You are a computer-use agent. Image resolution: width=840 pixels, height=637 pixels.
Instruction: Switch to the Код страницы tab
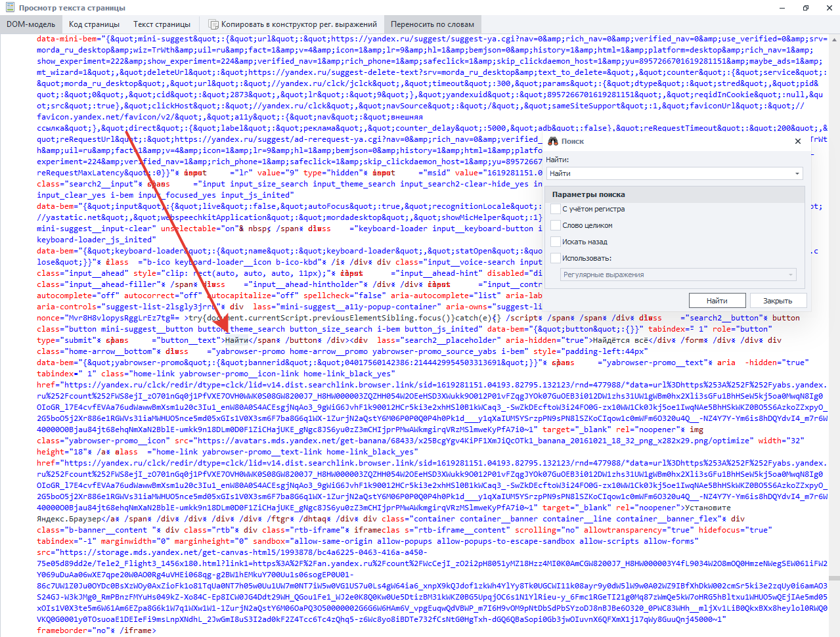pos(94,24)
